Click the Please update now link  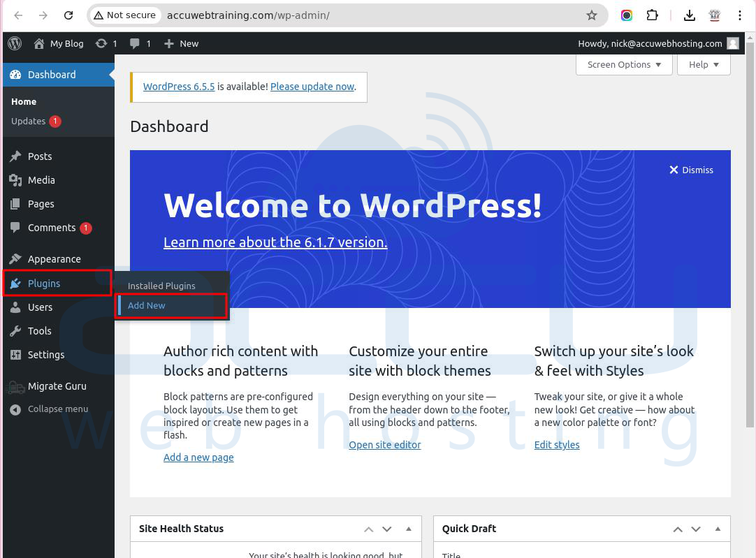(x=312, y=87)
